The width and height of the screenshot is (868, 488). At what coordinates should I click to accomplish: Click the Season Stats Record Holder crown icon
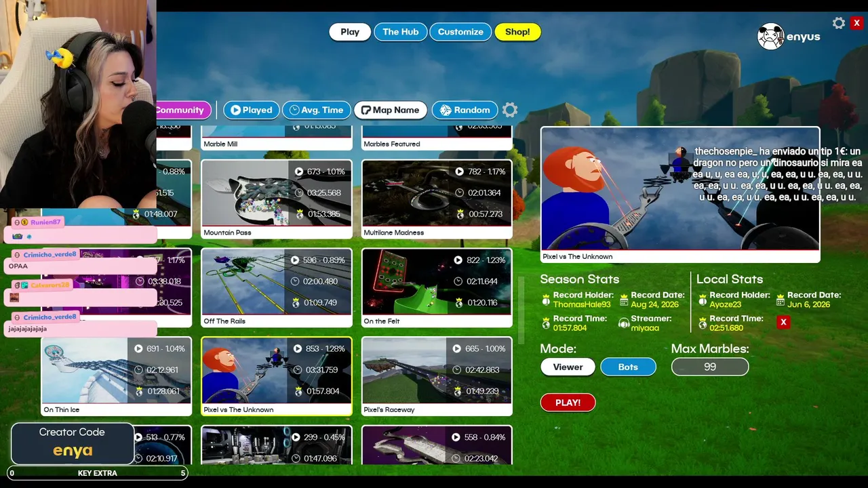coord(546,300)
